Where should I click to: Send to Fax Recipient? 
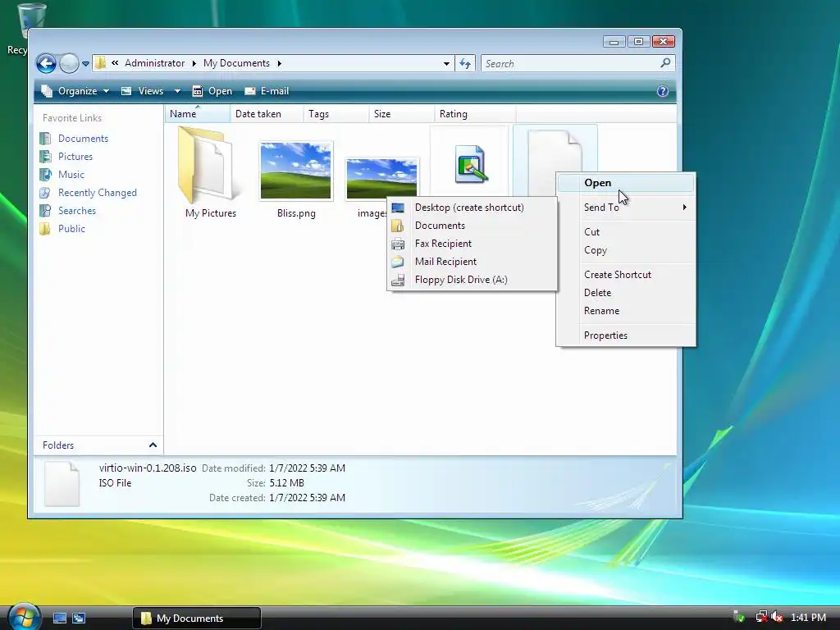point(472,244)
